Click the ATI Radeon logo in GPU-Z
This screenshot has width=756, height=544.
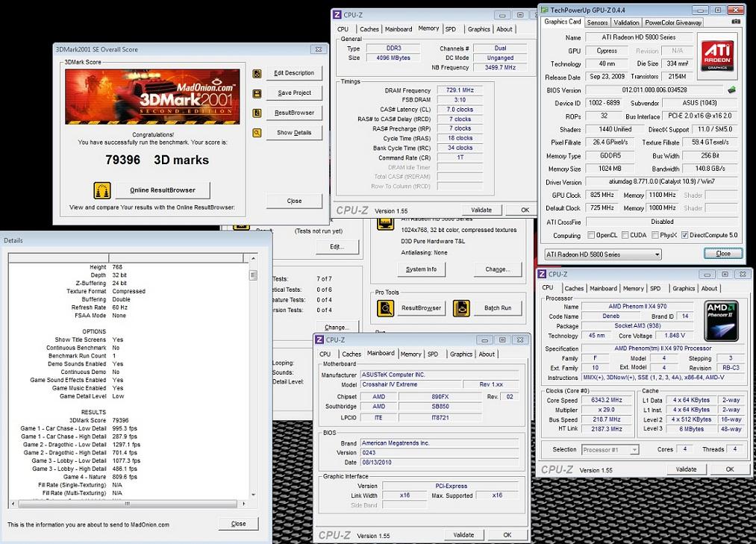[717, 56]
